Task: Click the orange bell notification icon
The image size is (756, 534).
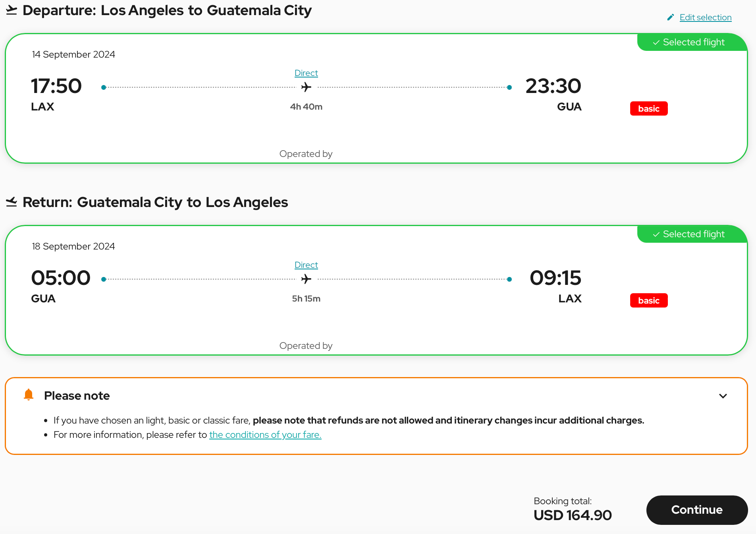Action: (x=29, y=395)
